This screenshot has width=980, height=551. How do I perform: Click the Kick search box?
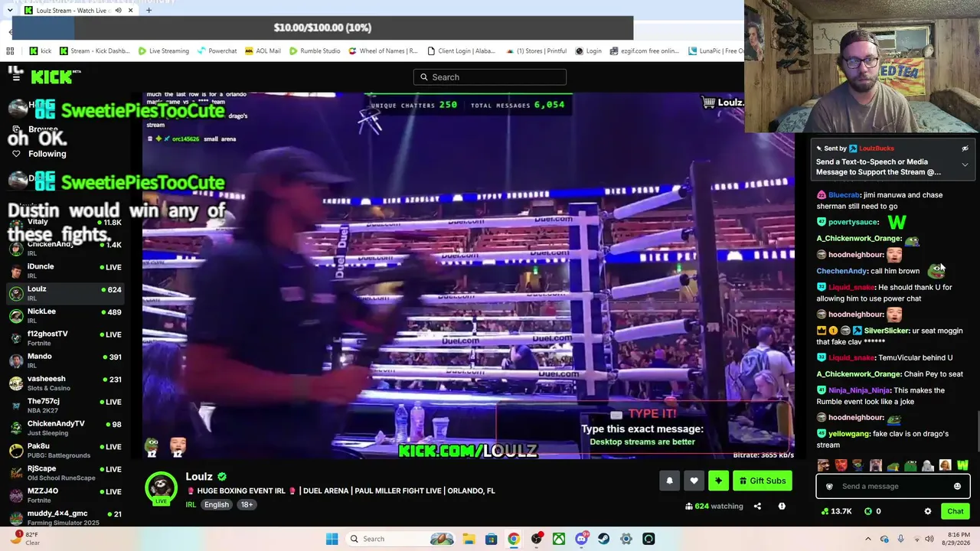490,77
